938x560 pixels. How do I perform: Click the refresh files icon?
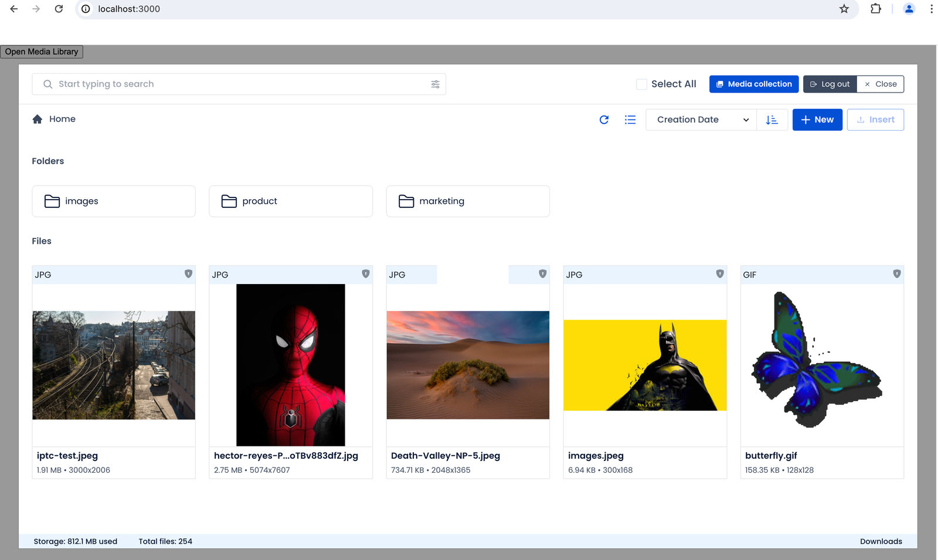tap(604, 119)
